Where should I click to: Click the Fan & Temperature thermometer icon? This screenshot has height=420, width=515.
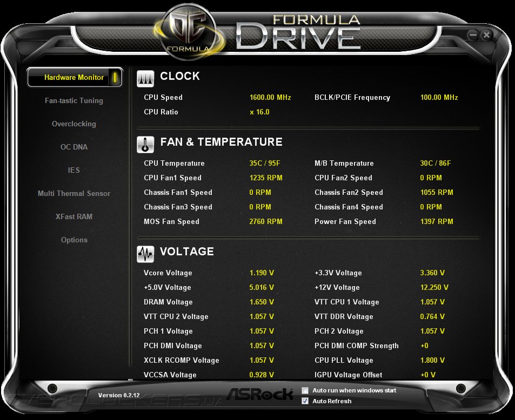[x=145, y=145]
